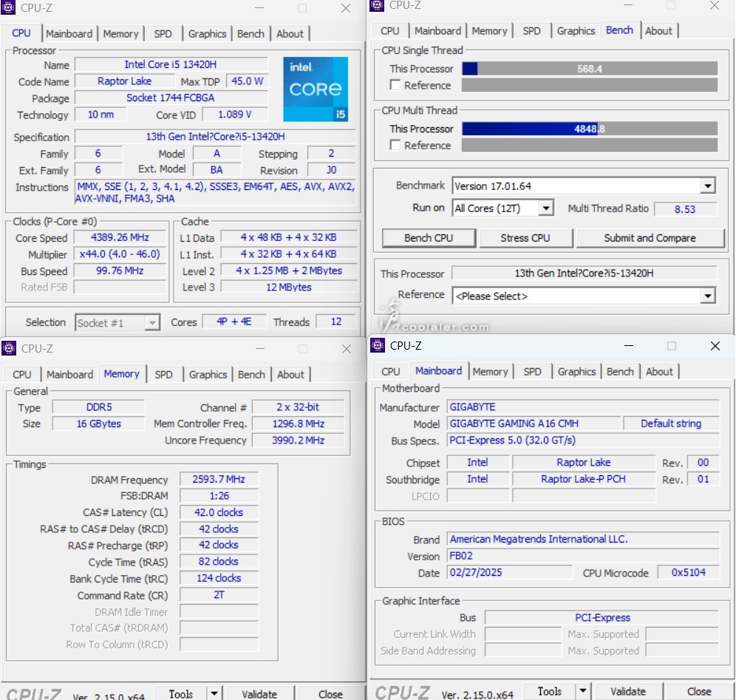Click the memory Type value DDR5
The height and width of the screenshot is (700, 736).
tap(98, 407)
